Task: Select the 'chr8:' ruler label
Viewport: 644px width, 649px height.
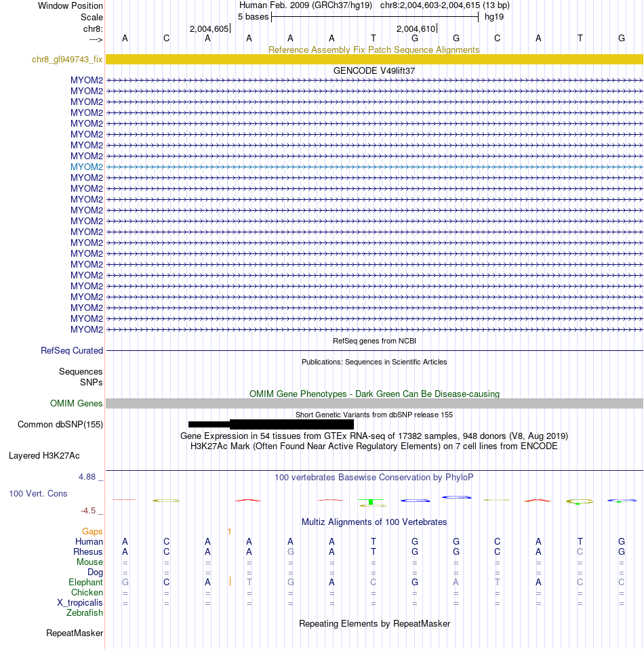Action: pos(93,29)
